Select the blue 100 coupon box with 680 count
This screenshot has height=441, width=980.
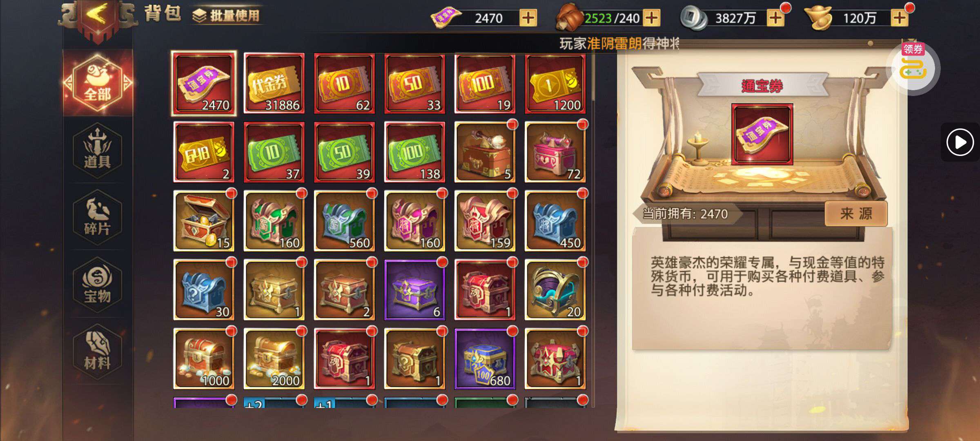(x=485, y=359)
